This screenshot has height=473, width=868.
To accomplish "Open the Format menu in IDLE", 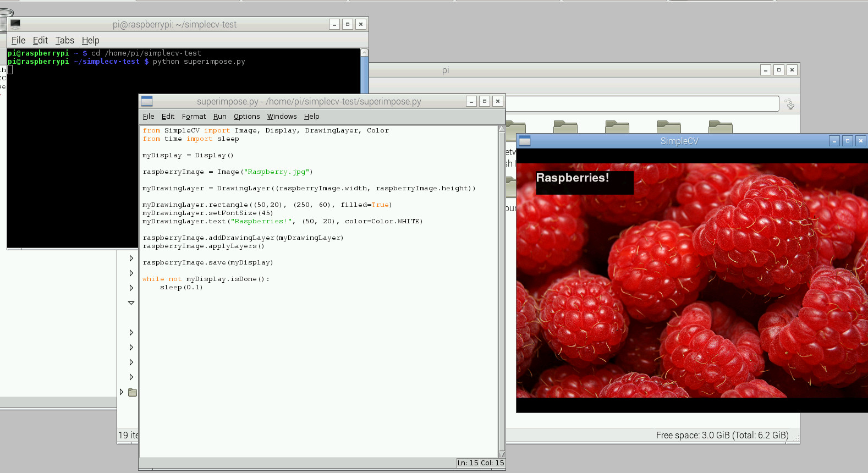I will point(194,117).
